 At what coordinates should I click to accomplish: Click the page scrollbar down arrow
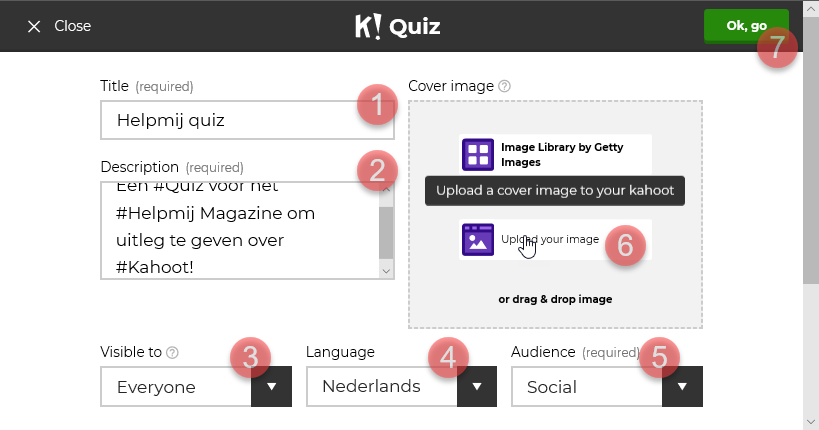pos(811,422)
